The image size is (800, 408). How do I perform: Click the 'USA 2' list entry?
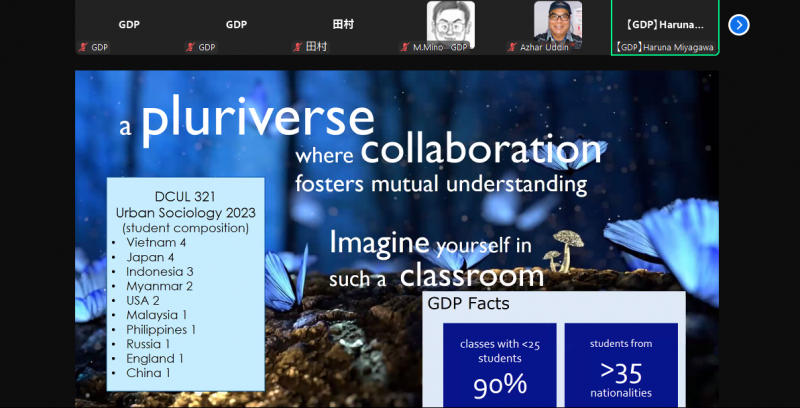[x=143, y=300]
